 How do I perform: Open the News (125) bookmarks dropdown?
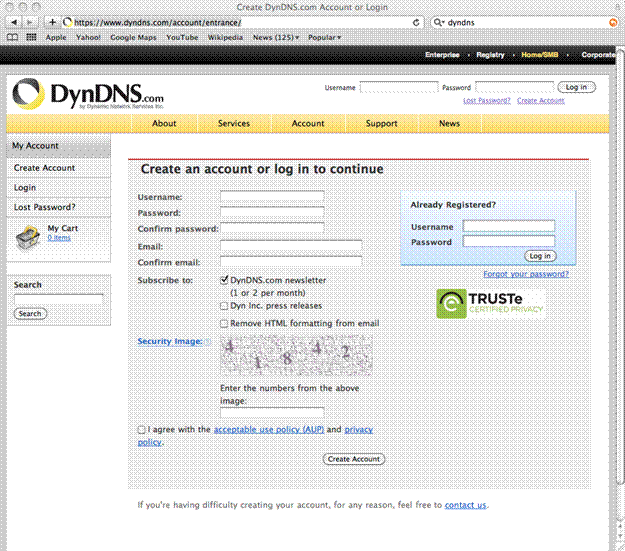tap(276, 37)
